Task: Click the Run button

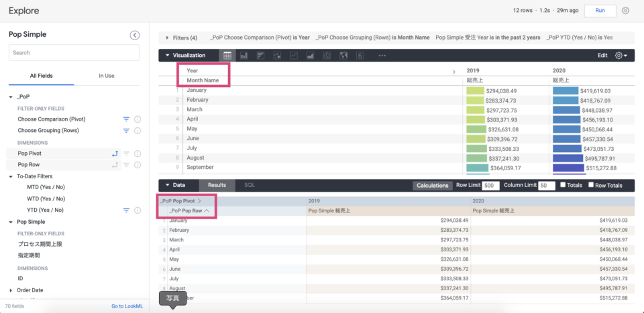Action: pyautogui.click(x=600, y=11)
